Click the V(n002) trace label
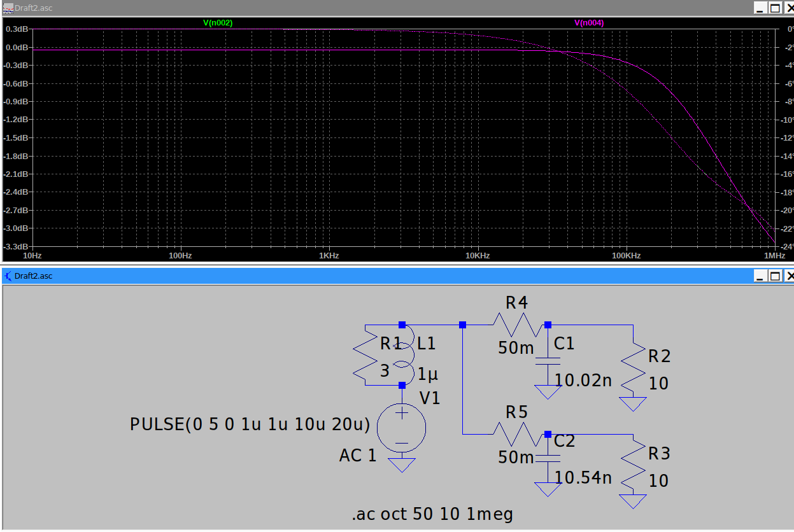The image size is (794, 532). pos(218,23)
